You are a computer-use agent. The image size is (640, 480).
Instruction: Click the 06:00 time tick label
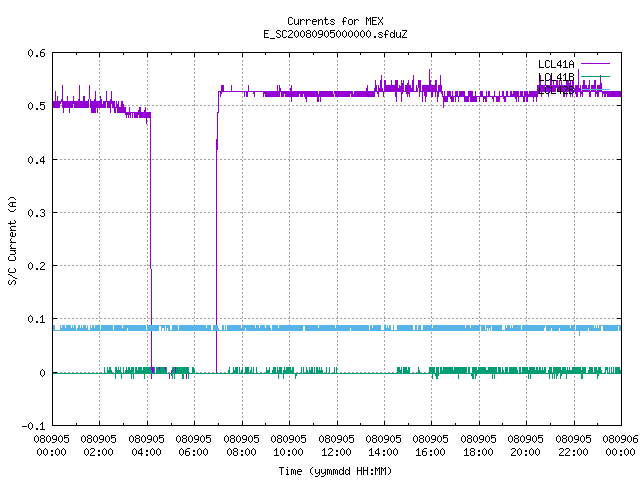[193, 452]
